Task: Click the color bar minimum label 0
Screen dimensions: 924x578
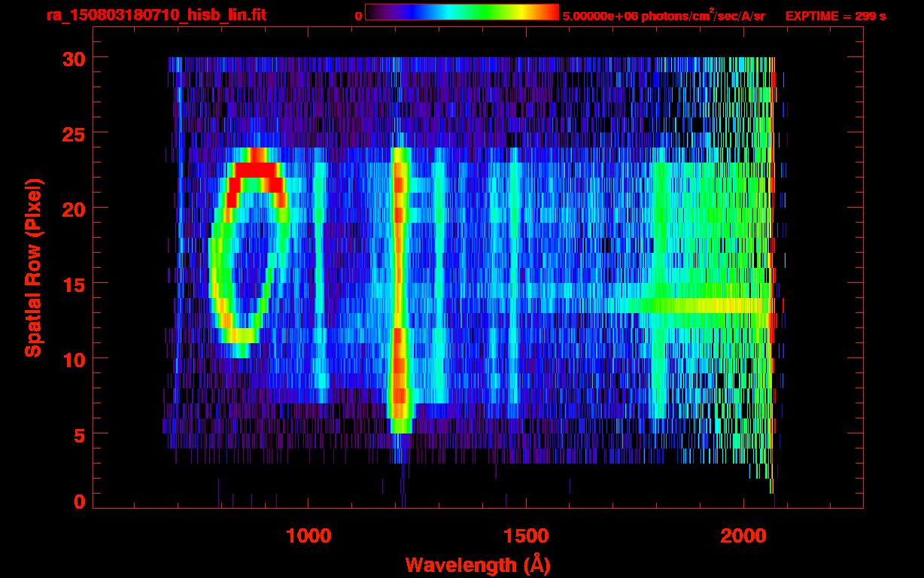Action: [x=358, y=16]
